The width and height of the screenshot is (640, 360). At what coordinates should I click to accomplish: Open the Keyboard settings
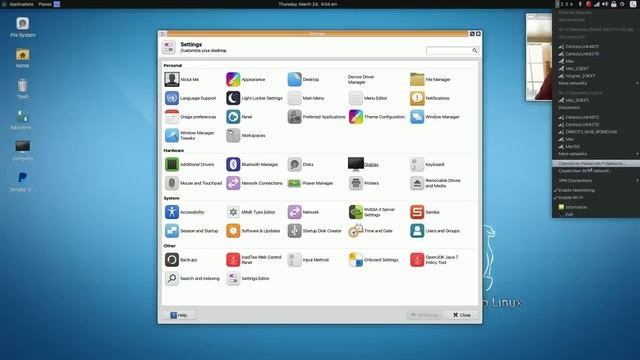click(427, 164)
